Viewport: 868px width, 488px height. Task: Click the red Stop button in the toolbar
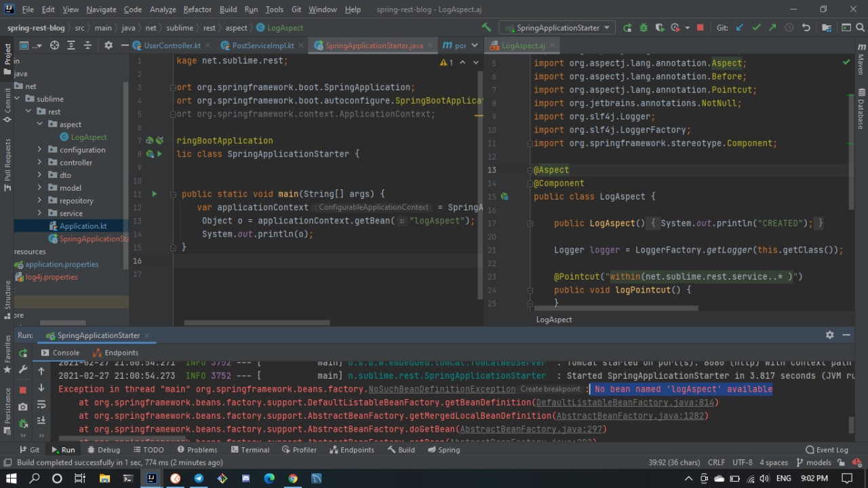pyautogui.click(x=701, y=28)
